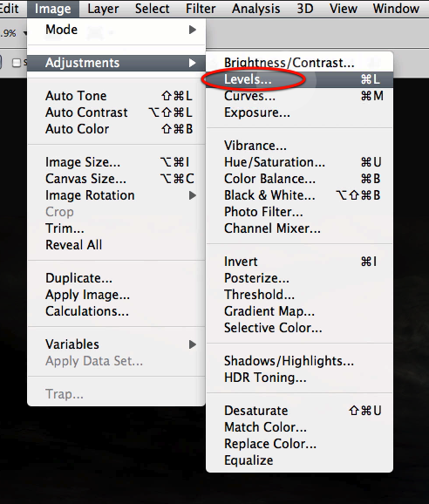Choose Exposure adjustment
The height and width of the screenshot is (504, 429).
tap(299, 112)
